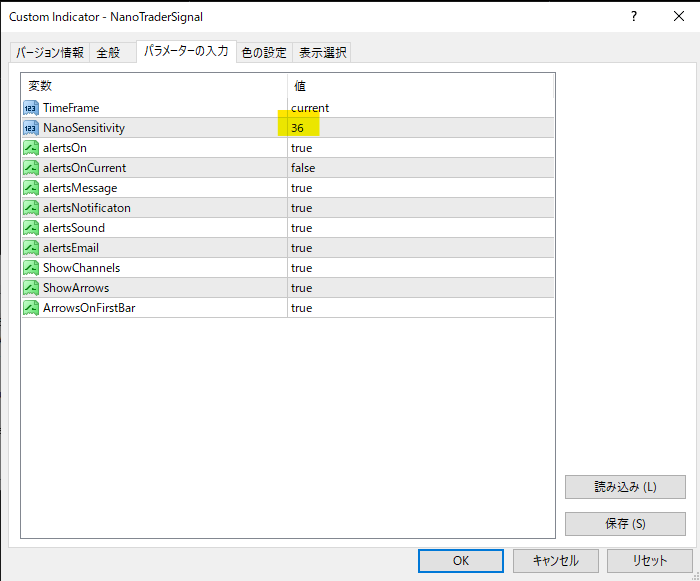Select the alertsMessage variable name
Viewport: 700px width, 581px height.
tap(80, 188)
